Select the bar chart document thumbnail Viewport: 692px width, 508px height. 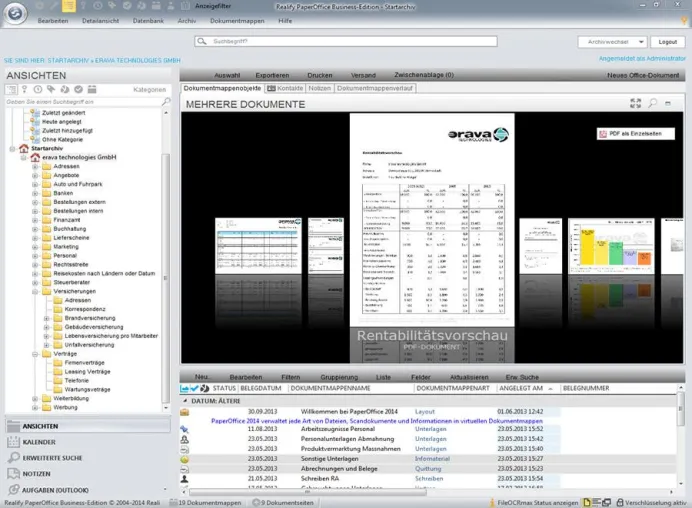(x=611, y=246)
